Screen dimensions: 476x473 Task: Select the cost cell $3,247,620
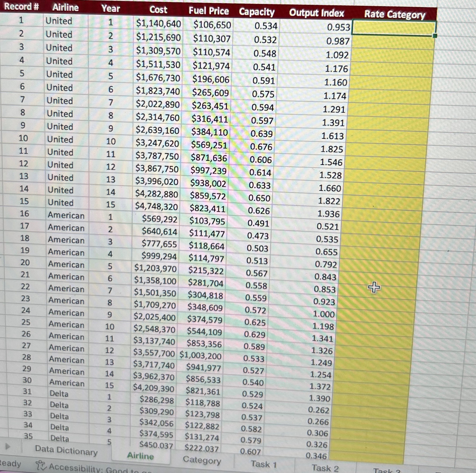(x=157, y=143)
